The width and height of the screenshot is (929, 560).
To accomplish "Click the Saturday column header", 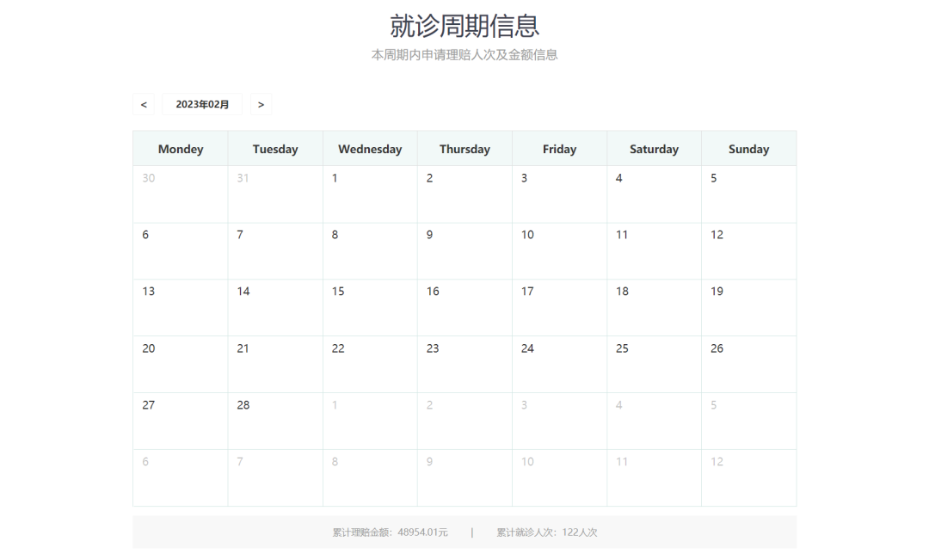I will (x=654, y=149).
